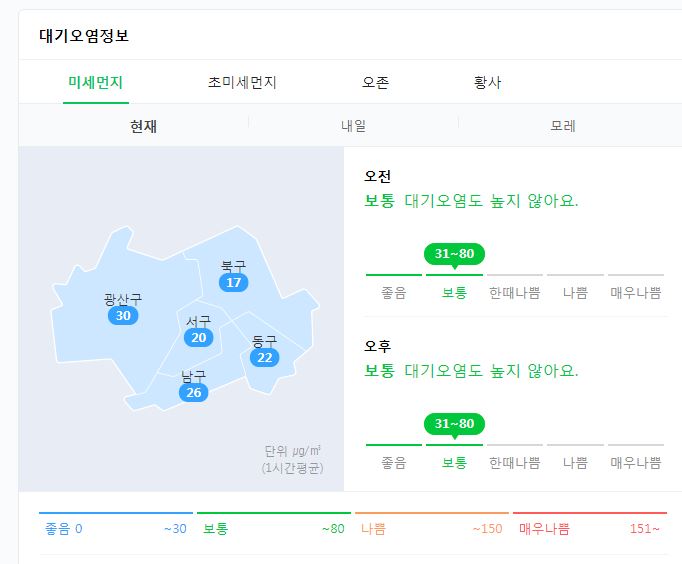Show the 내일 forecast
The width and height of the screenshot is (682, 564).
click(x=353, y=126)
